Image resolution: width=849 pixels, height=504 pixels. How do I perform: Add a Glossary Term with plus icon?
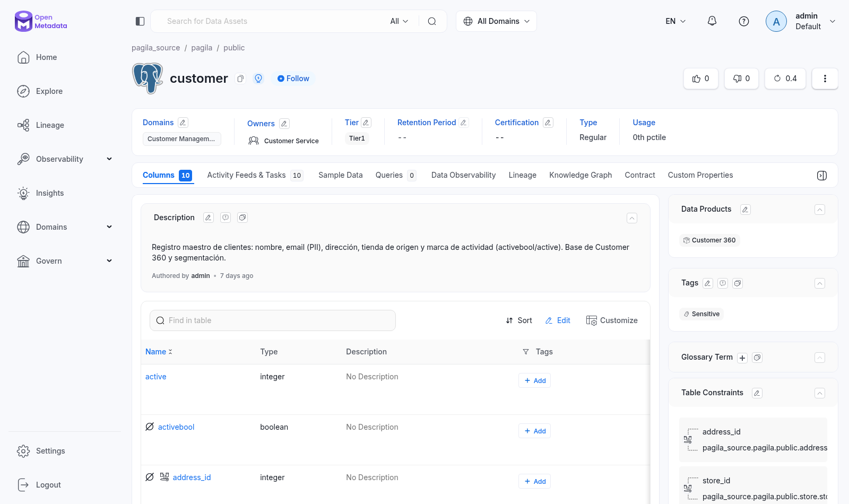coord(742,358)
